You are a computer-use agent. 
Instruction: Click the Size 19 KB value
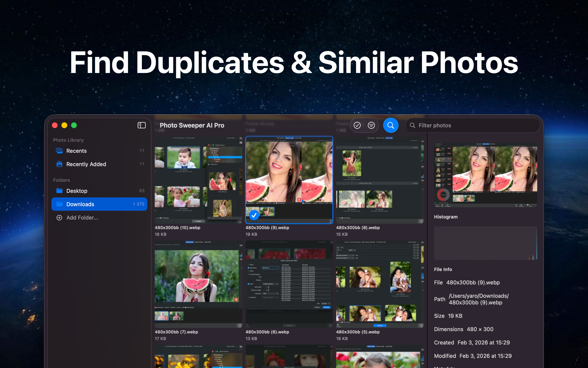point(455,316)
